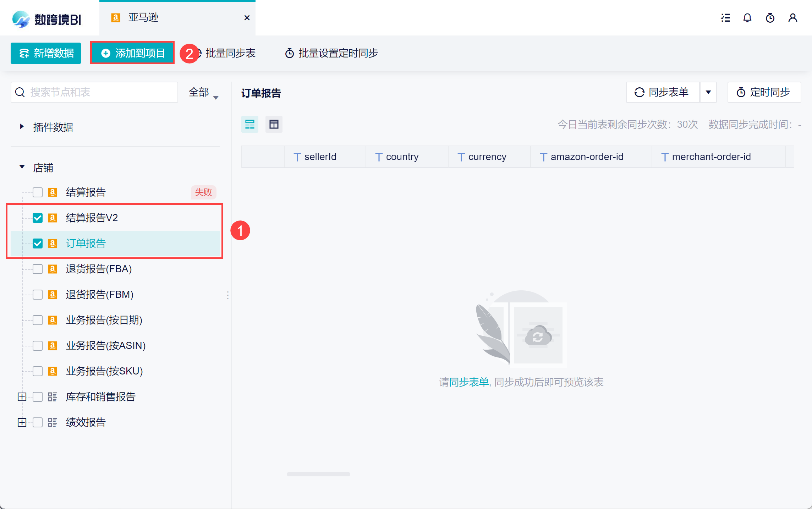Click the horizontal scrollbar at table bottom
Image resolution: width=812 pixels, height=509 pixels.
coord(318,474)
